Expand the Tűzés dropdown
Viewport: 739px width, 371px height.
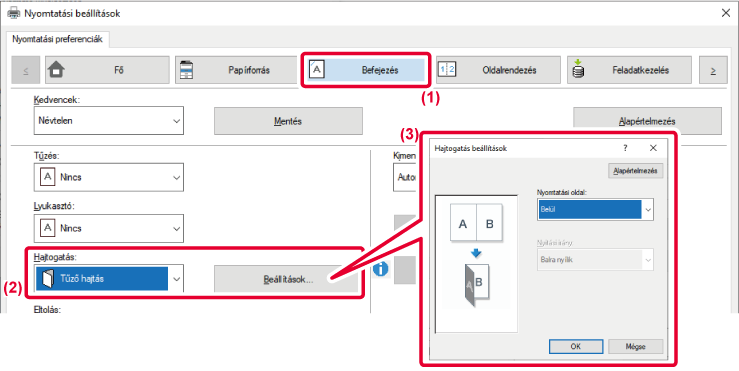pyautogui.click(x=109, y=177)
